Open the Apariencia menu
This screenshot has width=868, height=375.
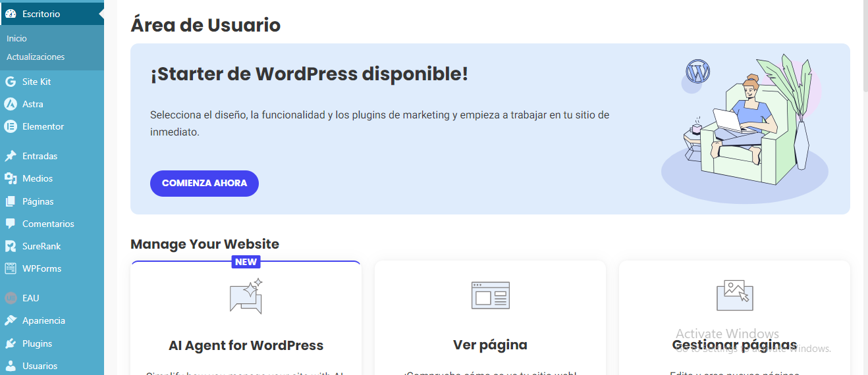click(52, 320)
